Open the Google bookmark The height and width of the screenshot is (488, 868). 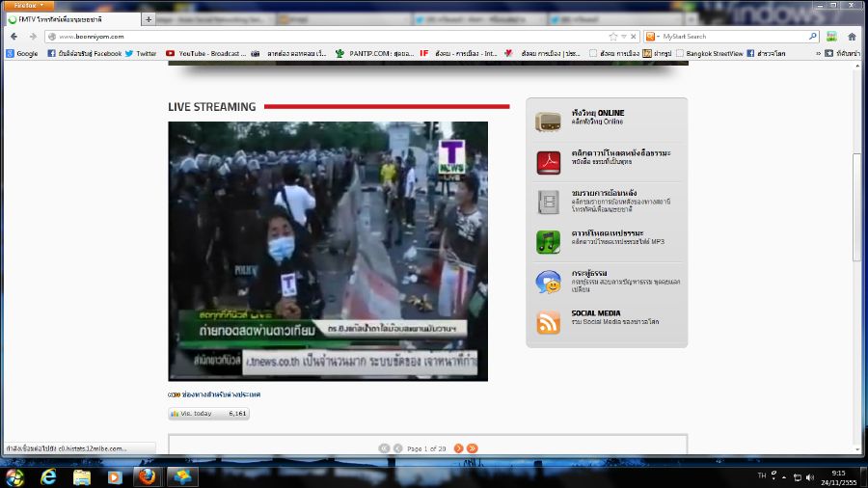[22, 54]
